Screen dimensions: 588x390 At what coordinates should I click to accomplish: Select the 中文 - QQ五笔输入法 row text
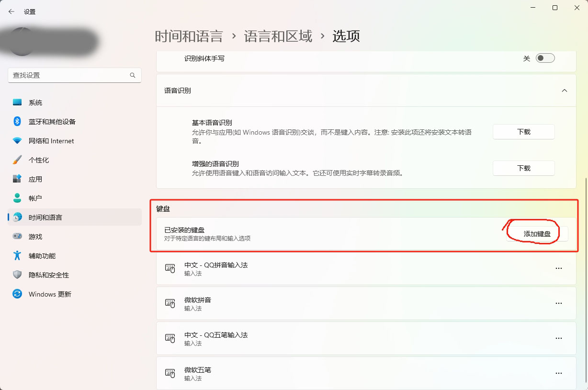coord(216,335)
